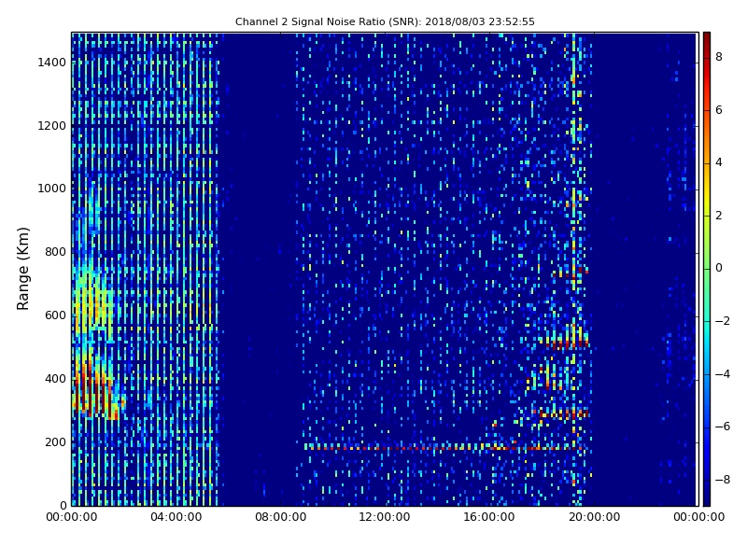Click the colorbar label −2
The image size is (747, 560).
coord(723,321)
